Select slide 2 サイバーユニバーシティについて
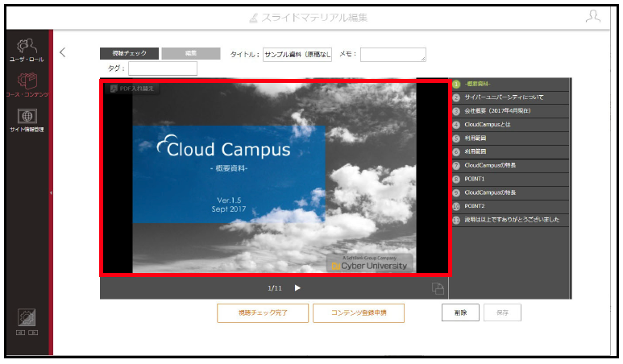623x364 pixels. pos(510,97)
